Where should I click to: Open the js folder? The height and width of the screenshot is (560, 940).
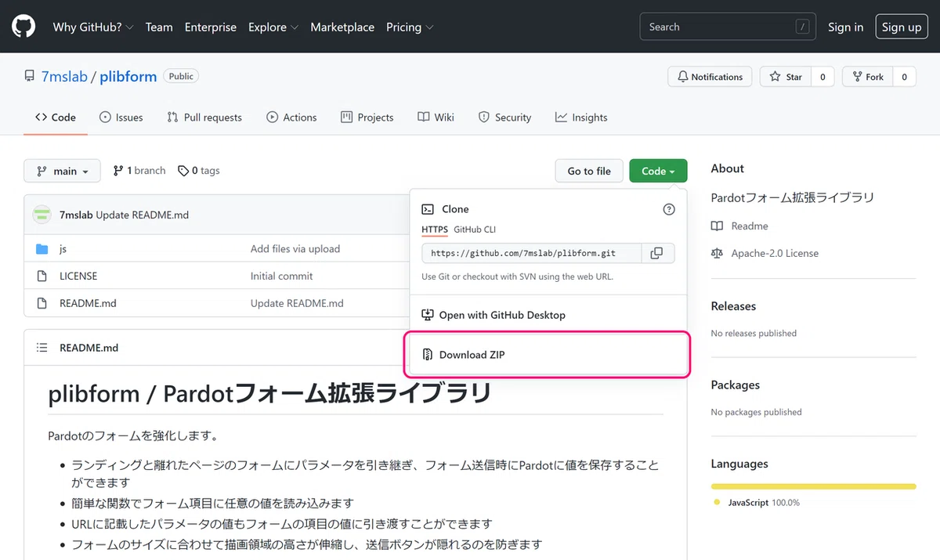click(63, 249)
